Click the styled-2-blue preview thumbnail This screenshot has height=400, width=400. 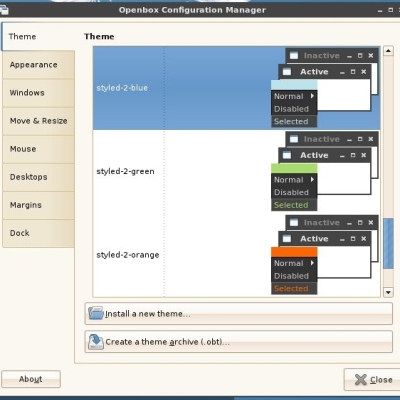click(325, 88)
